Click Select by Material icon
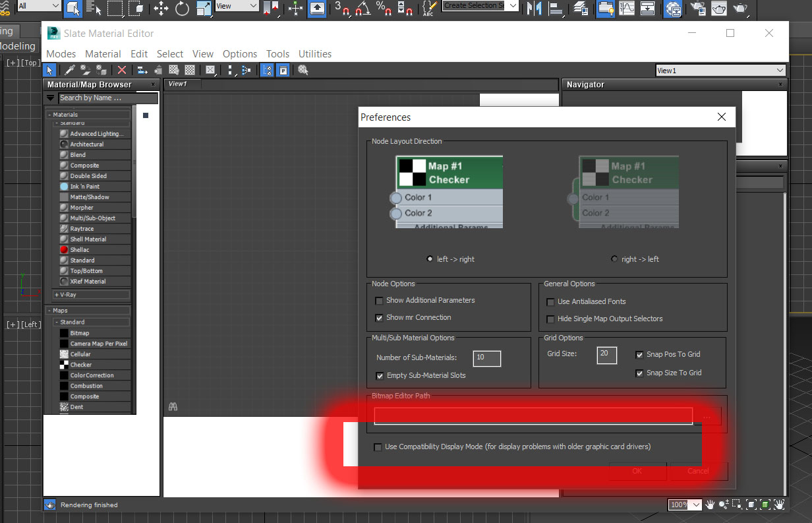 pos(303,70)
